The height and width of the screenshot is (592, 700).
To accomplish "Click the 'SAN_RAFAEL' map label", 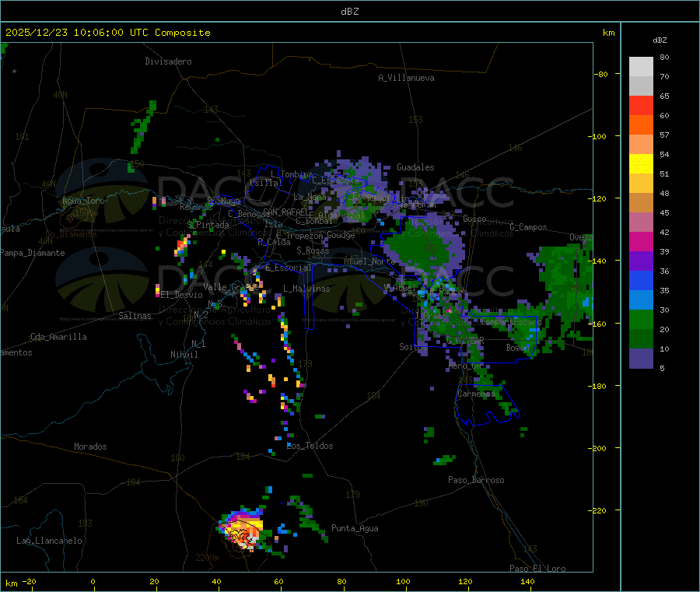I will pos(286,212).
